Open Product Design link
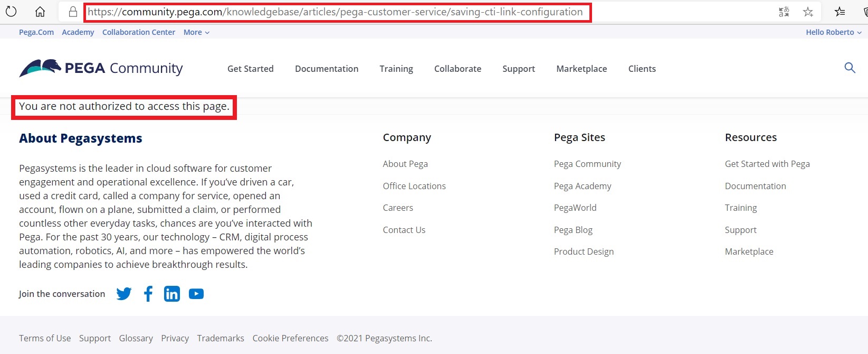Viewport: 868px width, 354px height. 584,251
